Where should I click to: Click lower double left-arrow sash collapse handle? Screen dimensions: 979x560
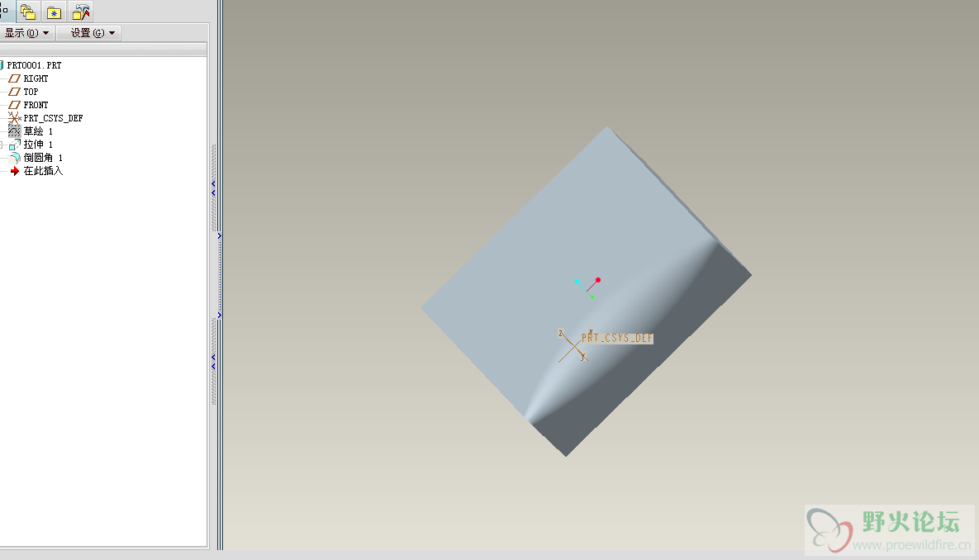click(213, 362)
